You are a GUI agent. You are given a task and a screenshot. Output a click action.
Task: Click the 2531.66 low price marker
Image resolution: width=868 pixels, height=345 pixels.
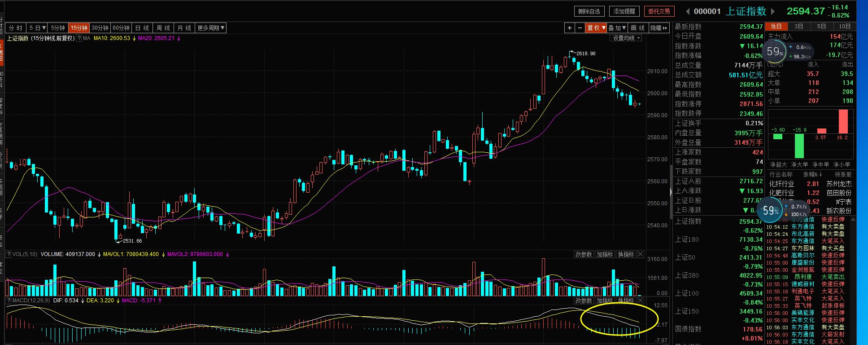(x=132, y=241)
